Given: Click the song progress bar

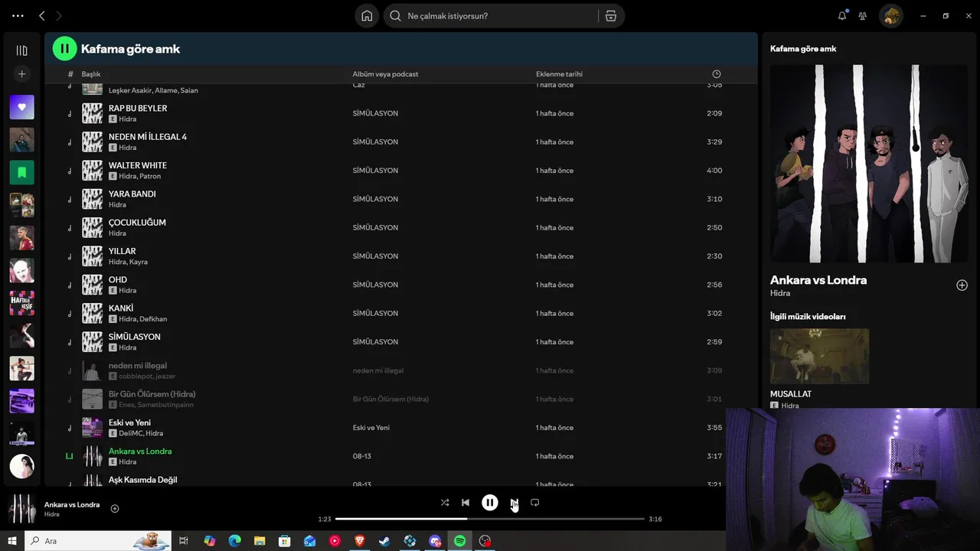Looking at the screenshot, I should tap(490, 519).
